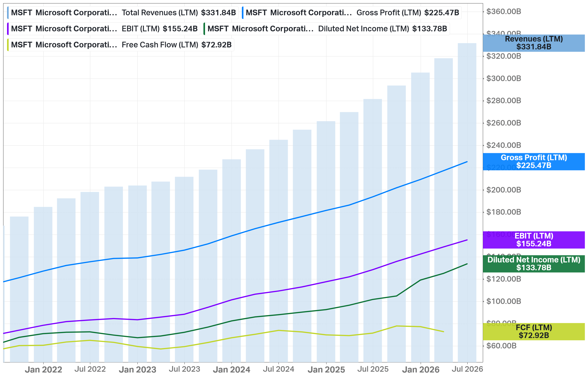Click the revenue bar above Jan 2025
This screenshot has height=376, width=588.
(326, 242)
